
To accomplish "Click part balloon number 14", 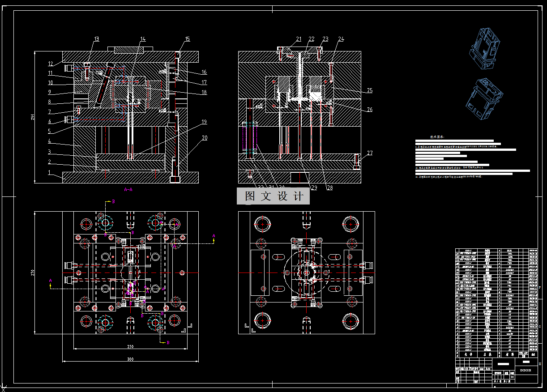I will click(142, 39).
